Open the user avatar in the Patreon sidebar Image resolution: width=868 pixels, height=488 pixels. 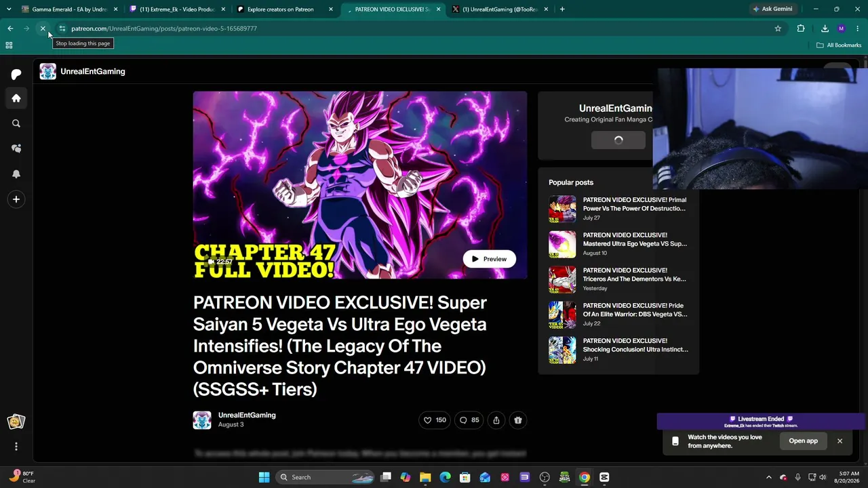16,422
